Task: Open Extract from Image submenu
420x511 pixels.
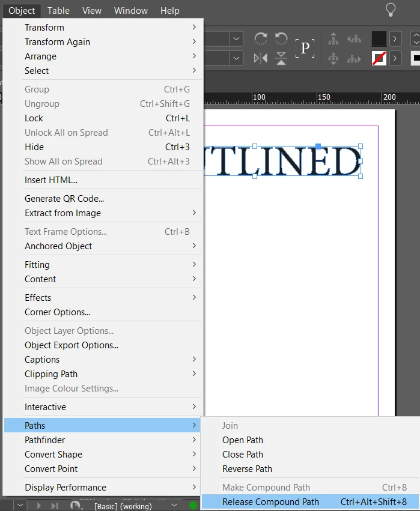Action: (x=103, y=213)
